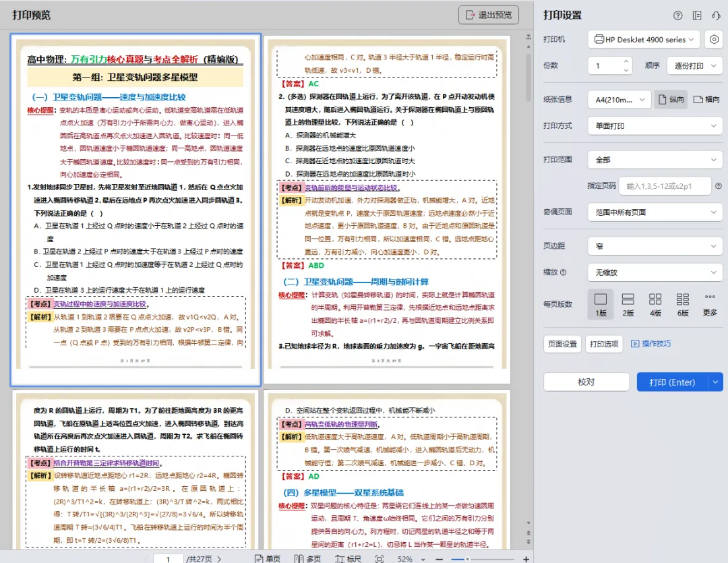
Task: Go to the previous page with the left arrow
Action: (x=146, y=559)
